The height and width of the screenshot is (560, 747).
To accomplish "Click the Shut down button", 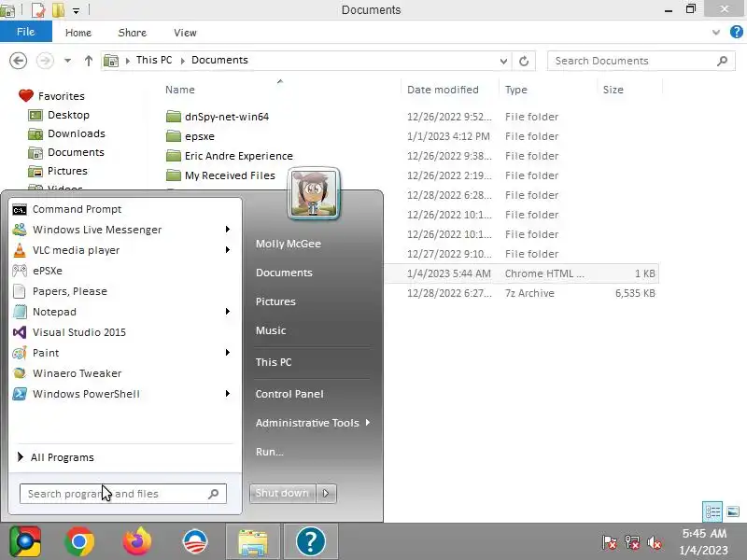I will (x=283, y=494).
